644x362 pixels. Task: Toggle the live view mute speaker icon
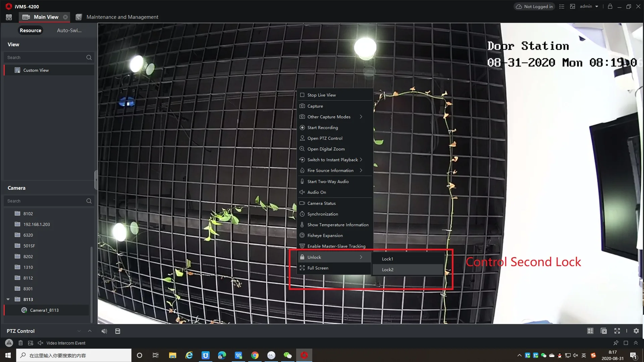104,331
